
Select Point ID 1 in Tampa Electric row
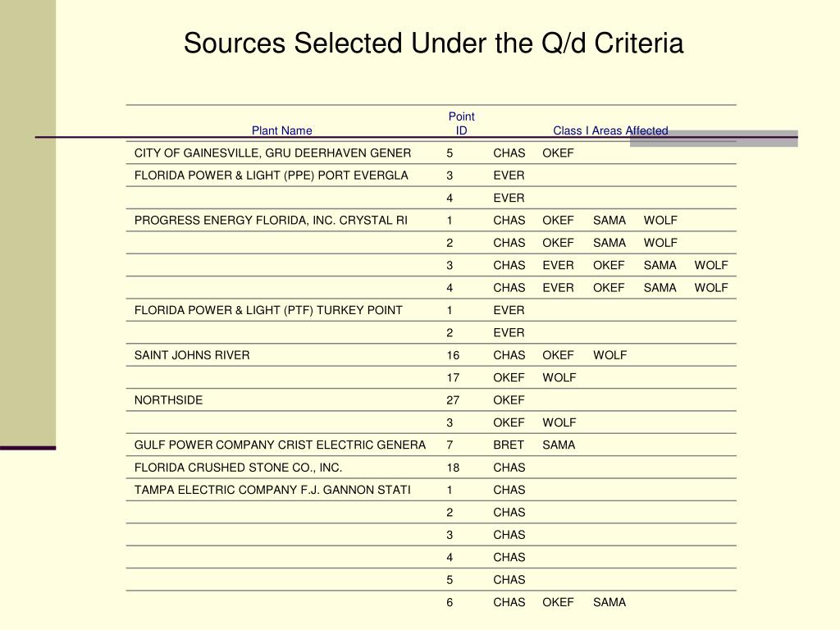coord(450,491)
